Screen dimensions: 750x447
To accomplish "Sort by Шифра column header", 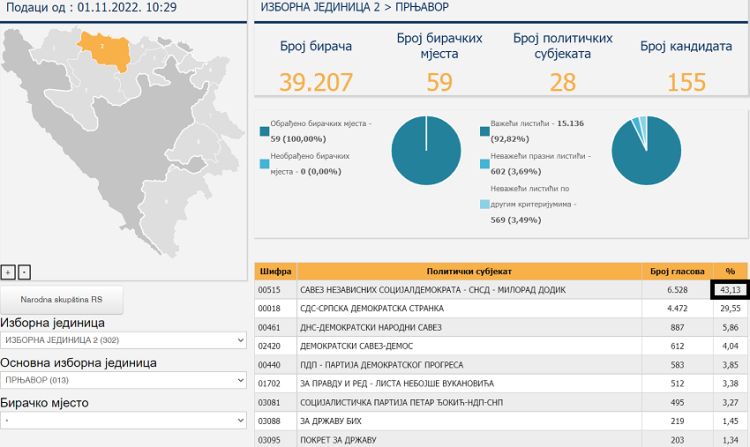I will coord(275,271).
